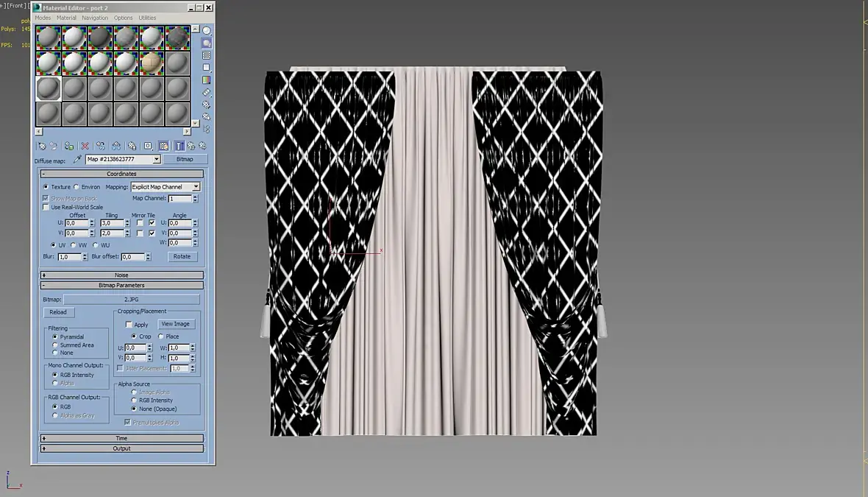This screenshot has height=497, width=868.
Task: Open the Navigation menu
Action: [x=95, y=18]
